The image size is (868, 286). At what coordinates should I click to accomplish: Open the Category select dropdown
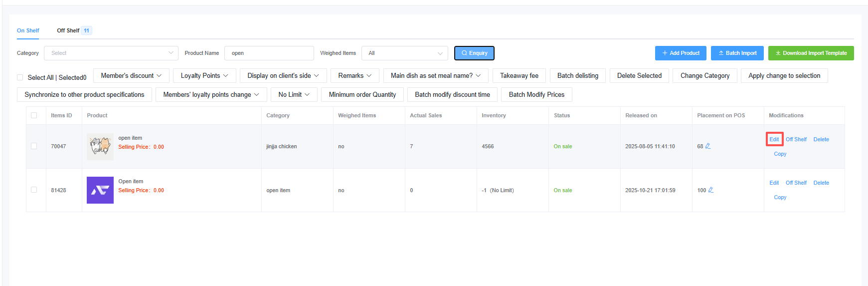[111, 53]
